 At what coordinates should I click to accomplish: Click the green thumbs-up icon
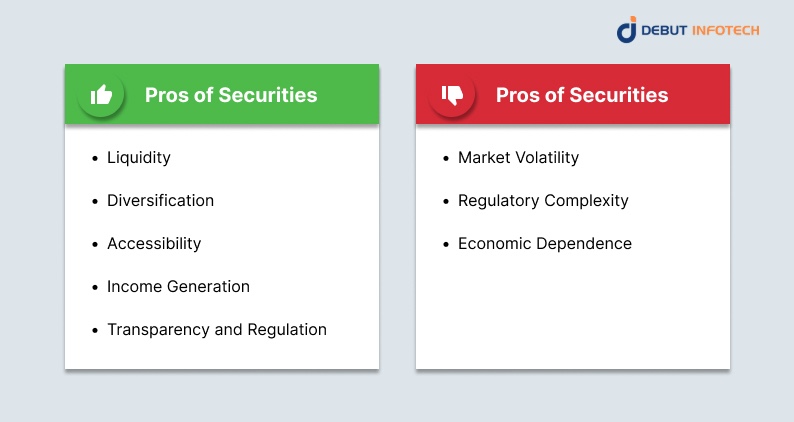point(101,95)
